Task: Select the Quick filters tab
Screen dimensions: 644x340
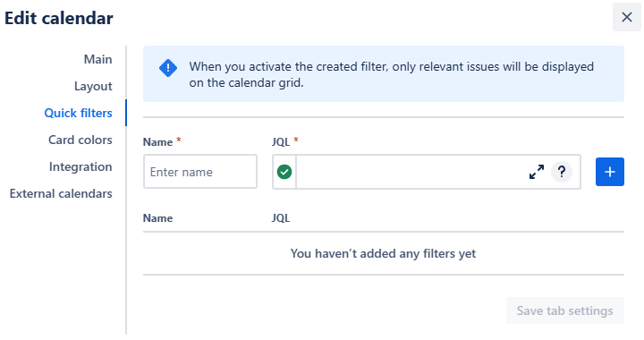Action: pos(78,113)
